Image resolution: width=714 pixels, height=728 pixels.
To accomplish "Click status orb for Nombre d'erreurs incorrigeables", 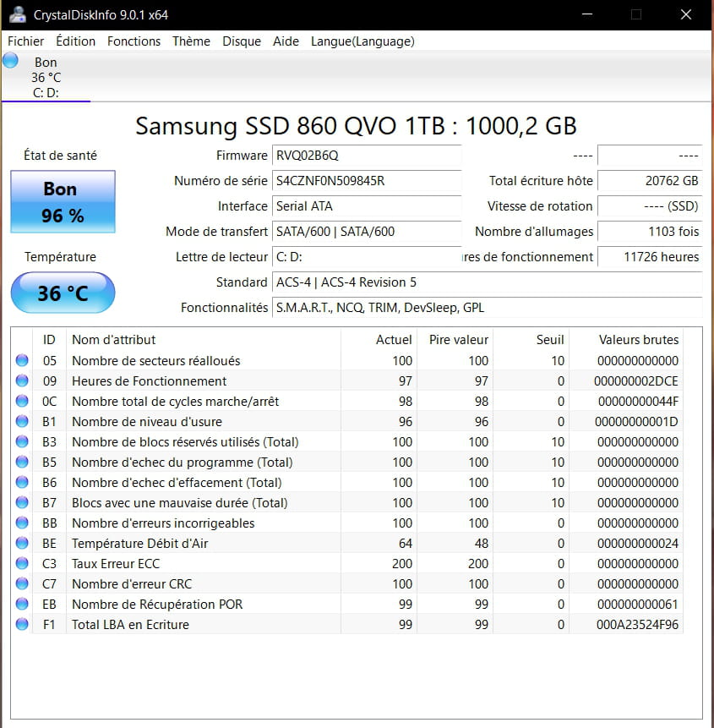I will click(x=22, y=523).
